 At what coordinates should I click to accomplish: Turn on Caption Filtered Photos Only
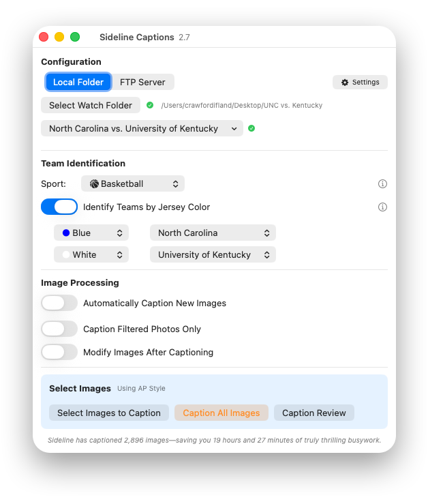(59, 329)
